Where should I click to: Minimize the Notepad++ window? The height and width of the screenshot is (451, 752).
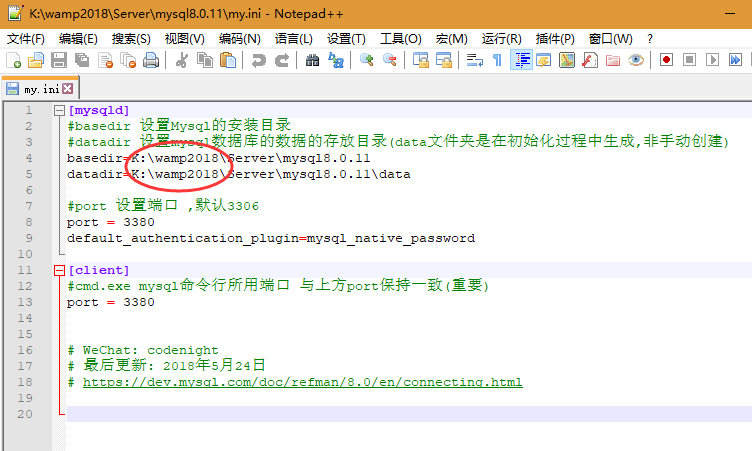point(730,13)
